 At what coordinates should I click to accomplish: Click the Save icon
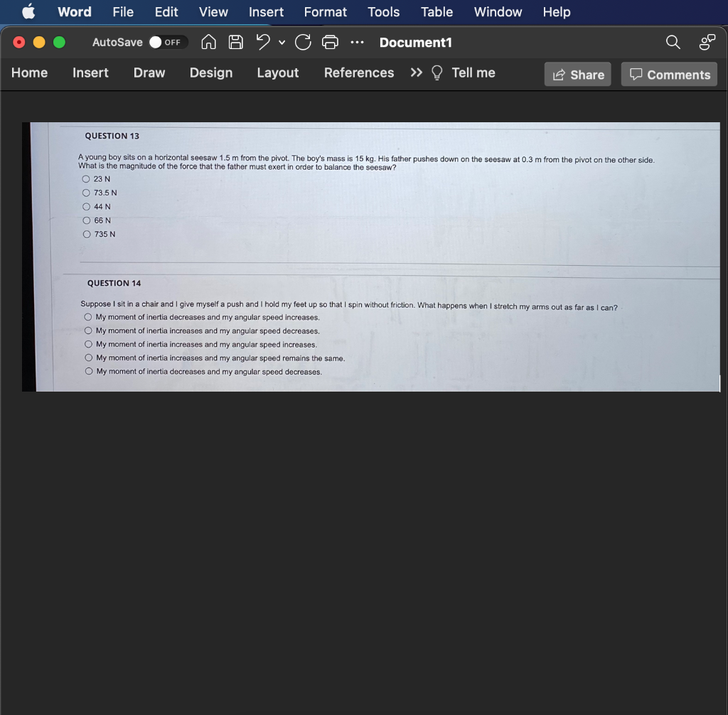(x=235, y=42)
